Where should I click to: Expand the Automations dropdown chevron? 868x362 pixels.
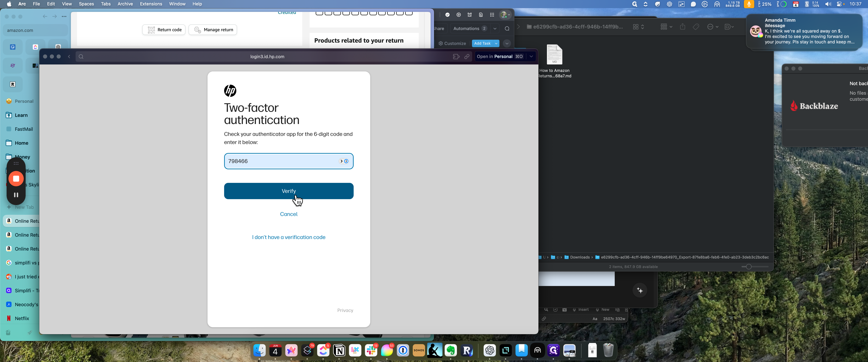[495, 29]
